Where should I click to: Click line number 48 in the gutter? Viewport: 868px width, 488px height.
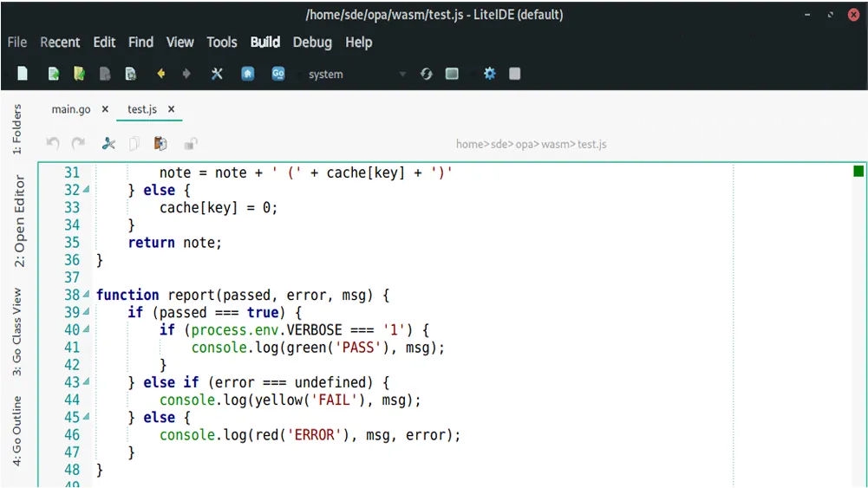(x=72, y=470)
